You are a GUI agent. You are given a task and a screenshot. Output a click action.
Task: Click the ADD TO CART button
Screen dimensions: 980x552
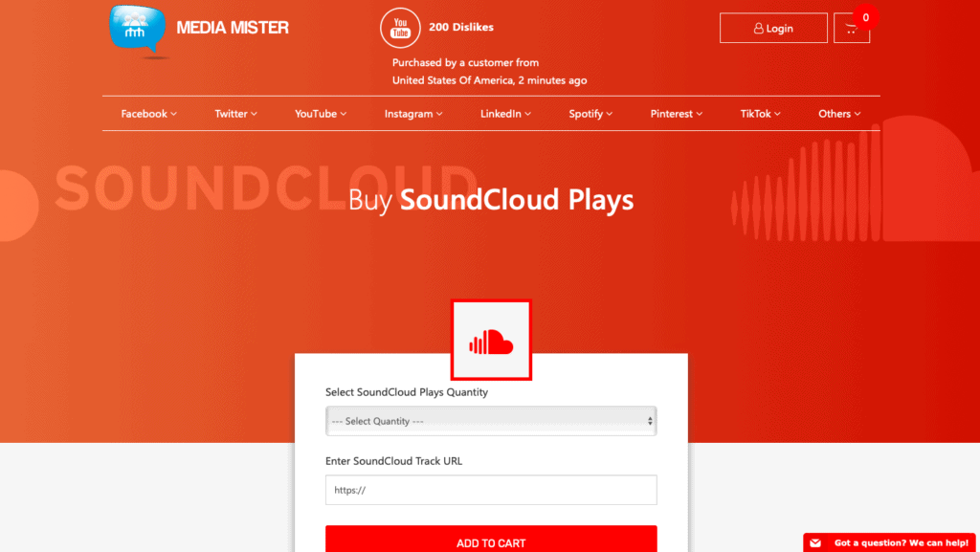pos(491,539)
